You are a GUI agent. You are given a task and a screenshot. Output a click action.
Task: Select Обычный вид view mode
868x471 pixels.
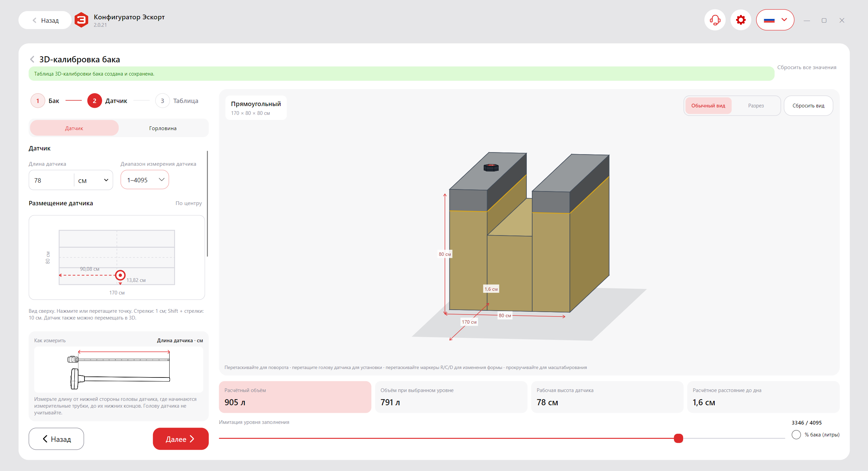point(708,106)
